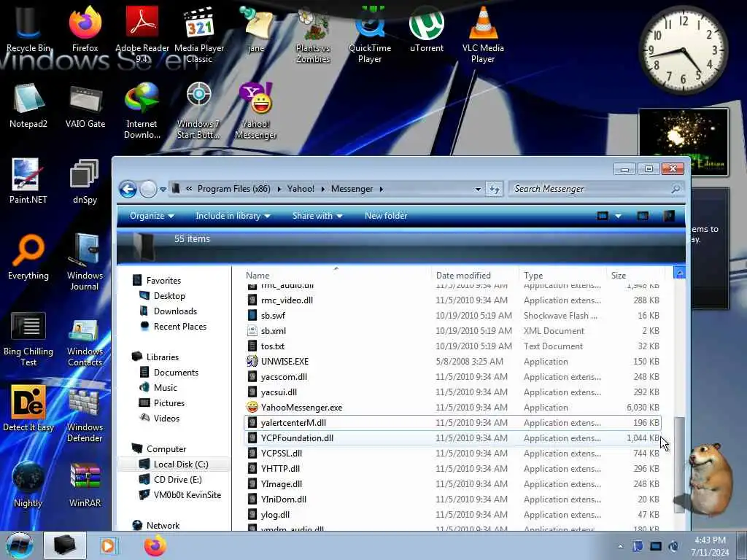Expand the address bar history dropdown
This screenshot has height=560, width=747.
[x=478, y=189]
